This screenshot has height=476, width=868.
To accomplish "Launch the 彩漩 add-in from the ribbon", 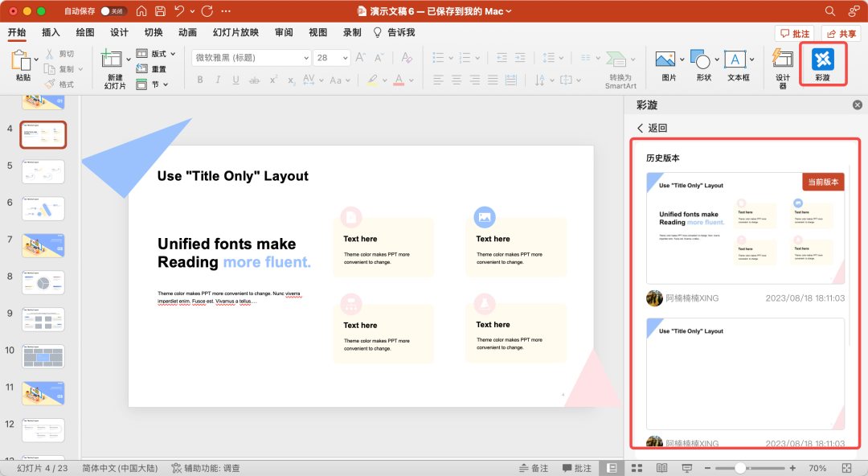I will coord(823,65).
